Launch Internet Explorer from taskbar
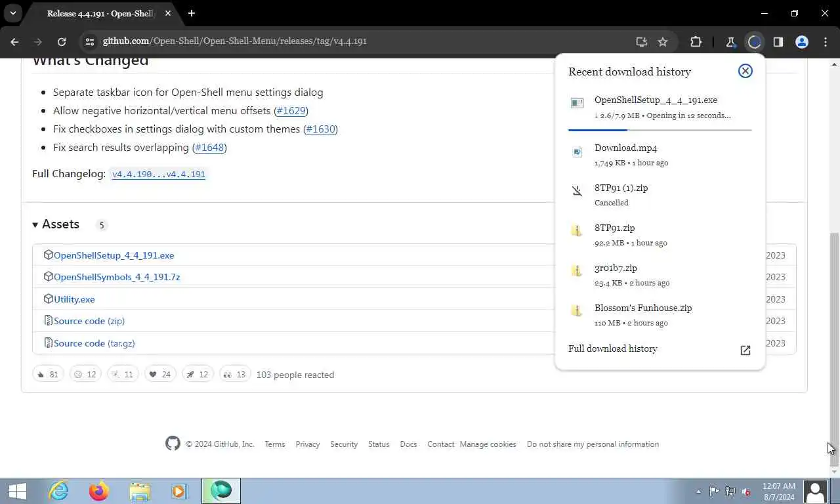840x504 pixels. 58,491
